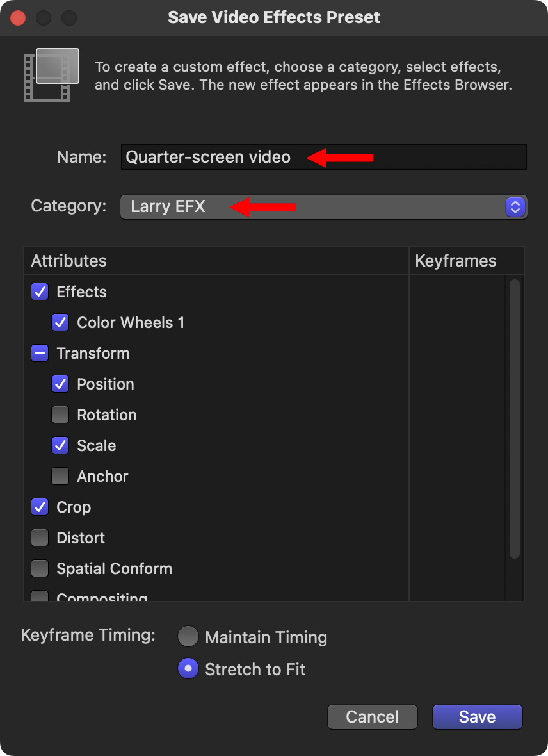This screenshot has height=756, width=548.
Task: Click the red close window button
Action: 18,17
